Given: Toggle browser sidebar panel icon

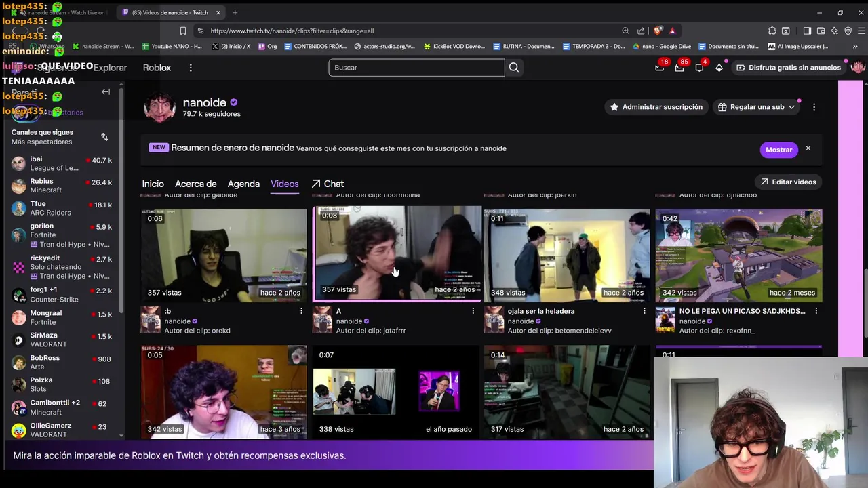Looking at the screenshot, I should tap(807, 30).
